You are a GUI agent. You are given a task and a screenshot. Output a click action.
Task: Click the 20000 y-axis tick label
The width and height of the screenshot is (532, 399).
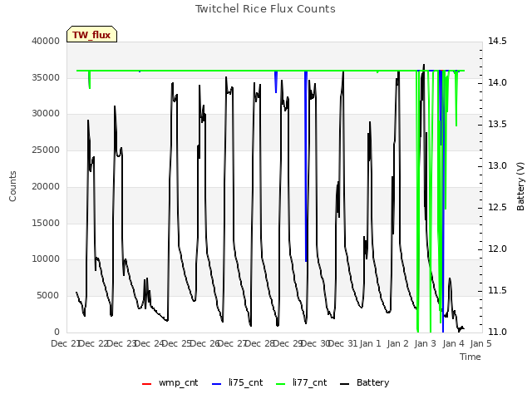coord(46,186)
